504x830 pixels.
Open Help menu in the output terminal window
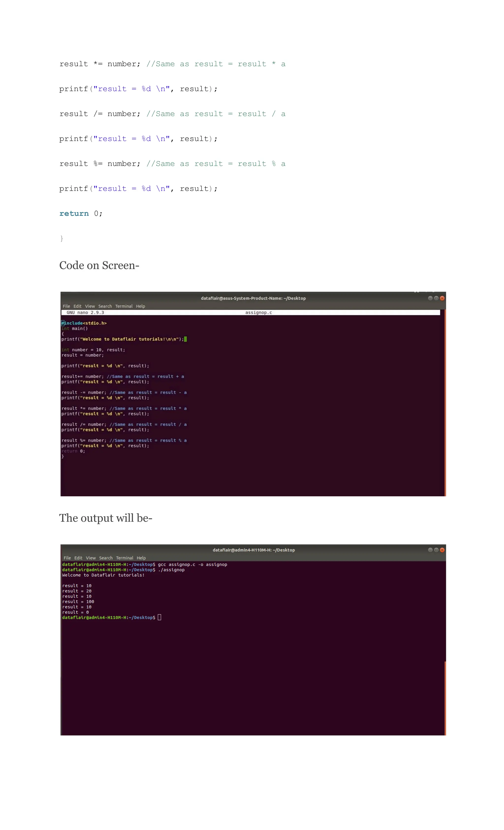141,558
